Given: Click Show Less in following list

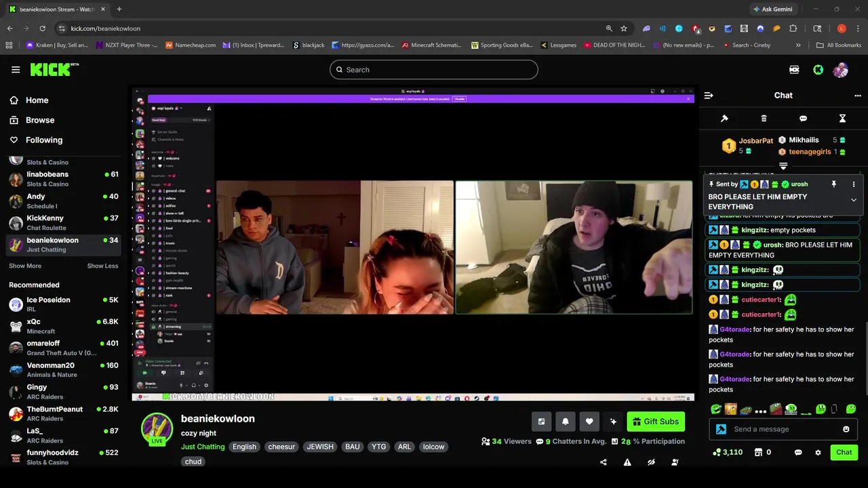Looking at the screenshot, I should point(102,266).
